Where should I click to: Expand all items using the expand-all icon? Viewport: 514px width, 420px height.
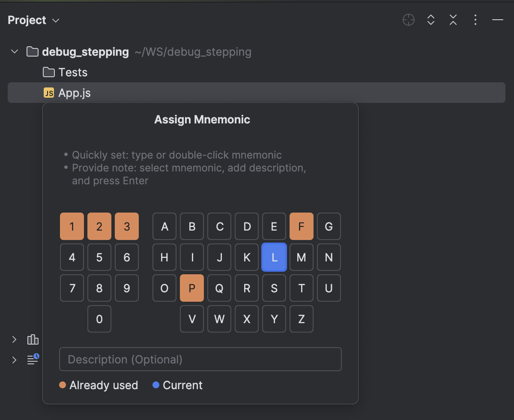click(430, 20)
